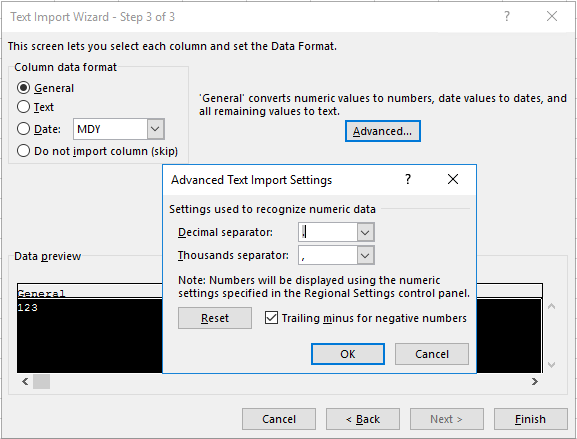This screenshot has height=439, width=577.
Task: Click the Reset button
Action: coord(215,318)
